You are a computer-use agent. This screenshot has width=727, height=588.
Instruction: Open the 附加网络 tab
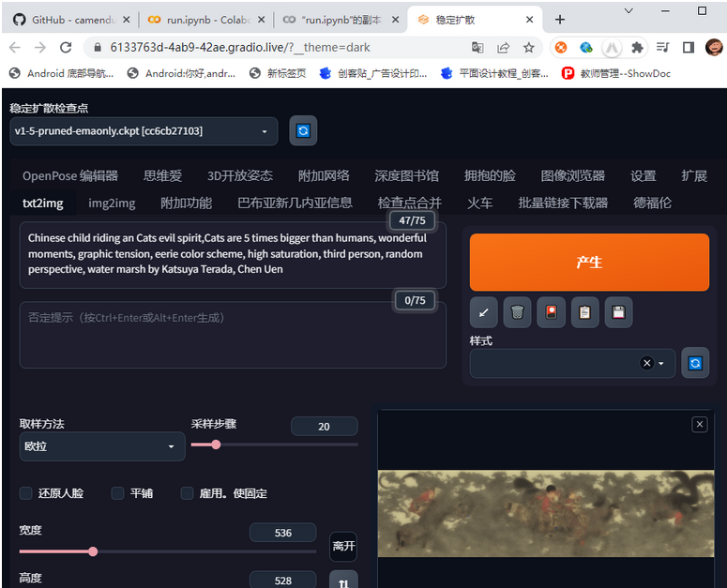324,175
